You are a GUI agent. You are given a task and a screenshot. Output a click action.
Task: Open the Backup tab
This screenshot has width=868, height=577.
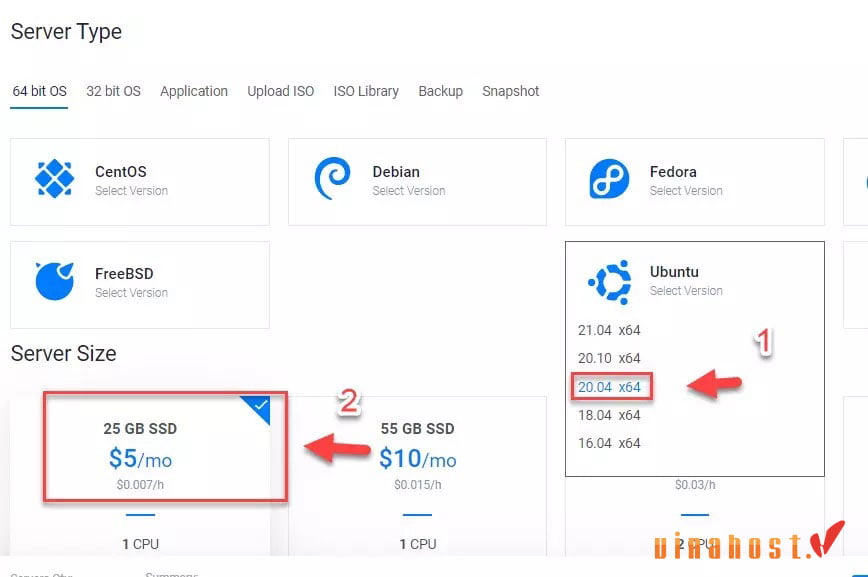click(x=441, y=91)
